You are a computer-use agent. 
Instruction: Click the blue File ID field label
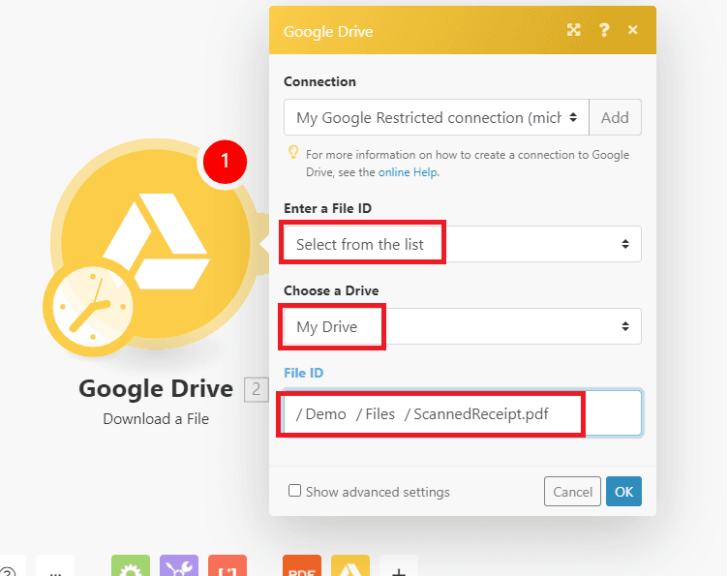[x=304, y=373]
